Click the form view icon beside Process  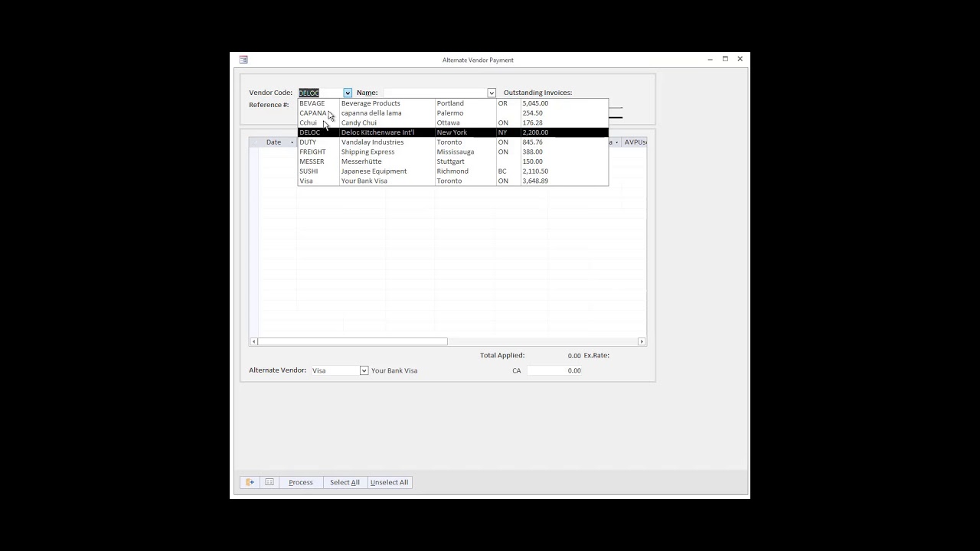click(x=269, y=482)
